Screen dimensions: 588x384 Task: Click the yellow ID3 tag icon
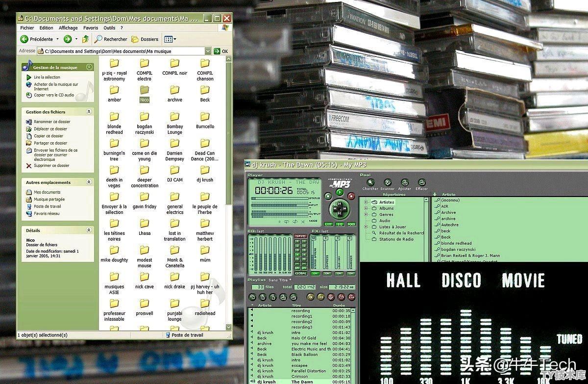[320, 297]
